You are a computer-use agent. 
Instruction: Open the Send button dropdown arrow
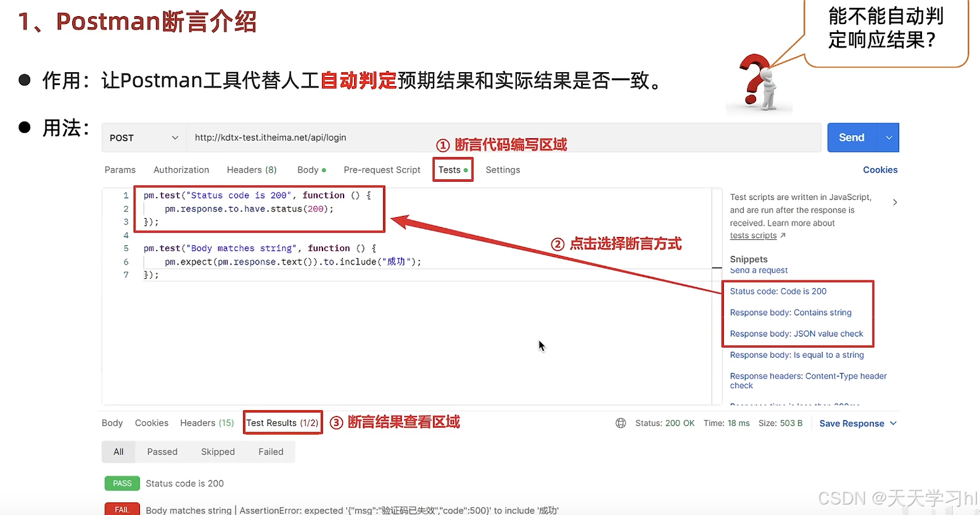[888, 138]
